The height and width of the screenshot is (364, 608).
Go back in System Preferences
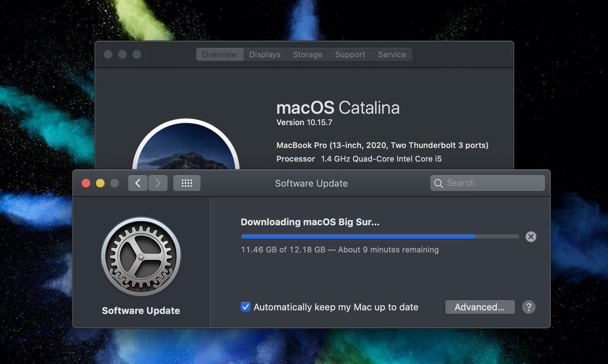pyautogui.click(x=138, y=183)
